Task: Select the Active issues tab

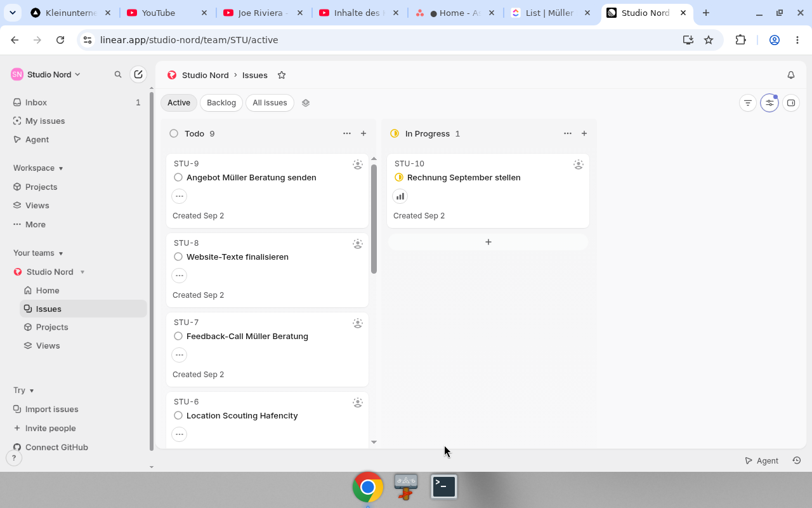Action: coord(179,103)
